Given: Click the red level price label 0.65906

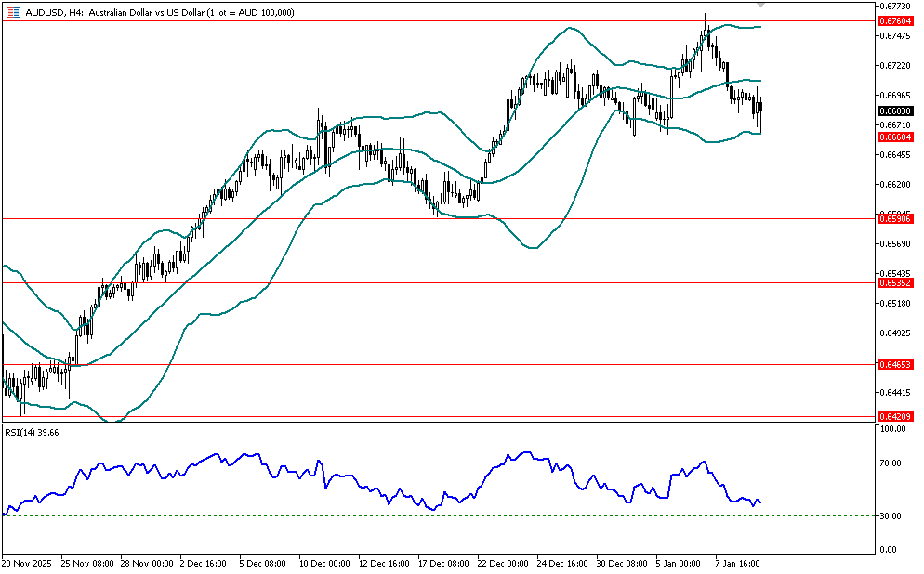Looking at the screenshot, I should click(893, 218).
